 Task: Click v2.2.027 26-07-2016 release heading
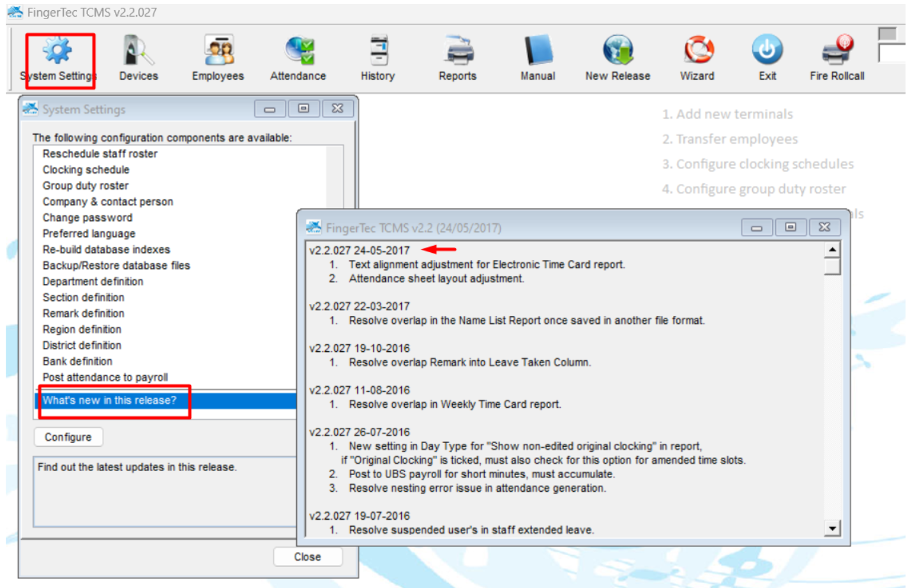pyautogui.click(x=360, y=432)
